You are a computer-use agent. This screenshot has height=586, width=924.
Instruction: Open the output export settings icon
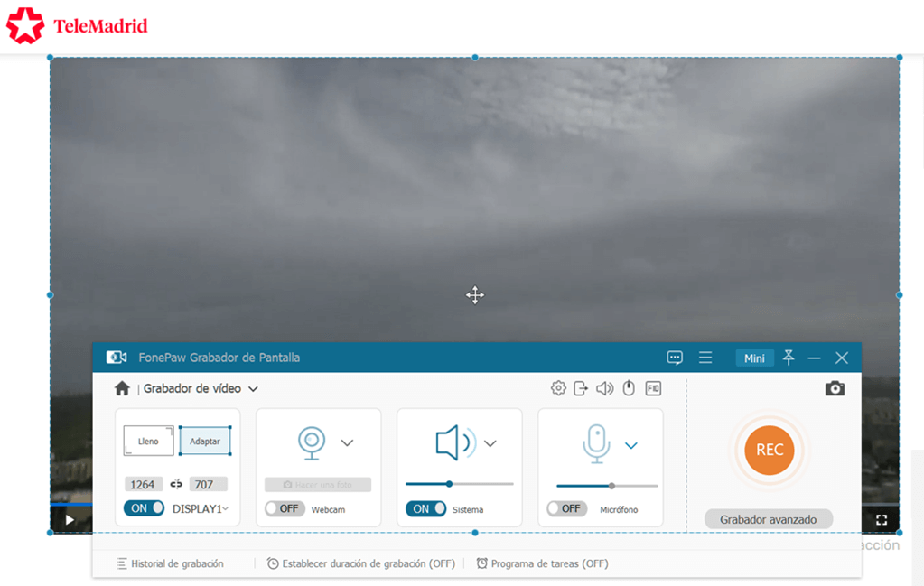[581, 388]
